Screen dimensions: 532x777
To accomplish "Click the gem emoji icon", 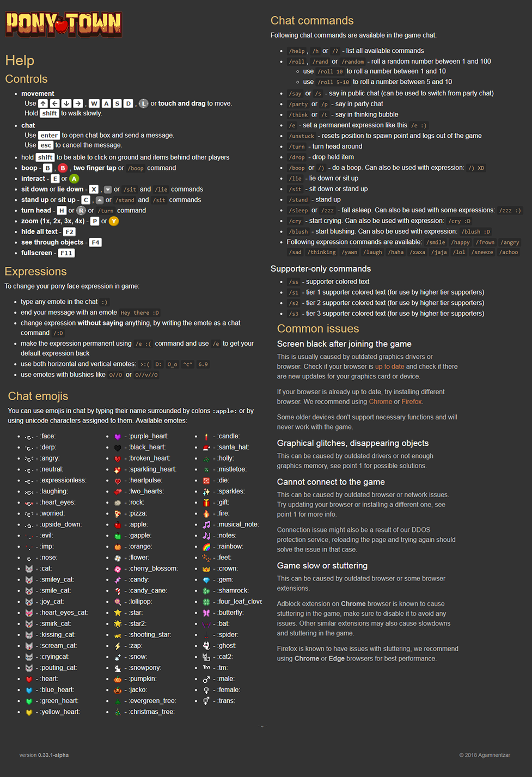I will [206, 580].
